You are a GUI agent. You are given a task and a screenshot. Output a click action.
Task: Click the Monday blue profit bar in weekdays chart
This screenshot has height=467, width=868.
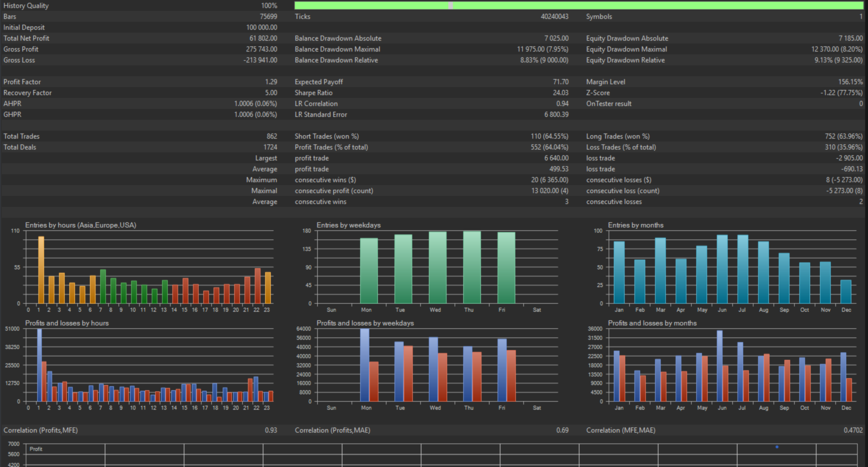tap(365, 365)
